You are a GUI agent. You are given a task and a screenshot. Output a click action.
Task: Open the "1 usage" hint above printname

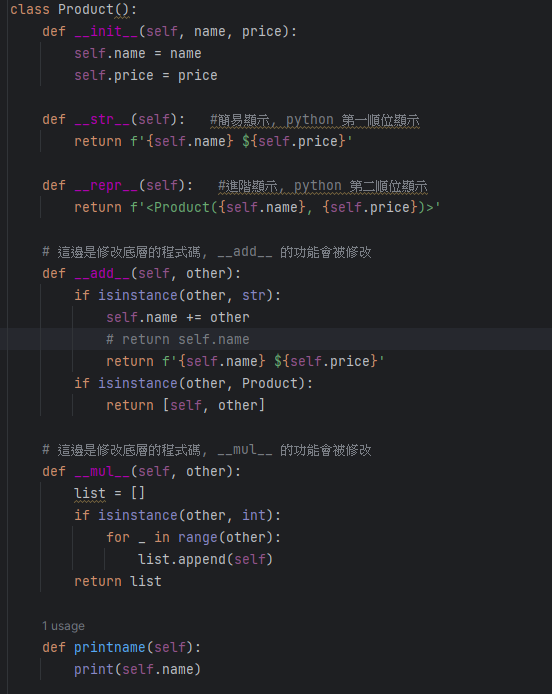point(63,626)
